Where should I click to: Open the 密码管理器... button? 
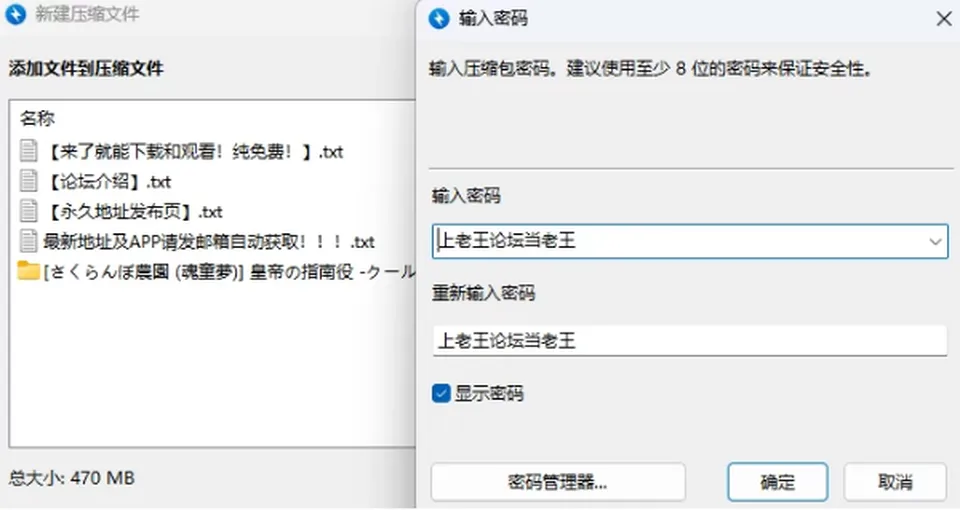pyautogui.click(x=558, y=482)
